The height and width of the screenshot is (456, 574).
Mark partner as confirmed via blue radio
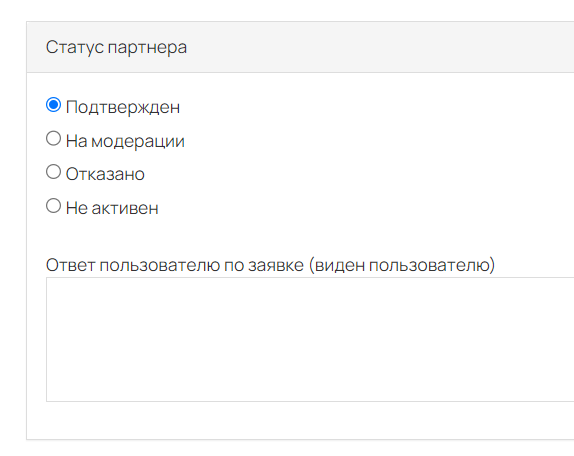click(53, 105)
